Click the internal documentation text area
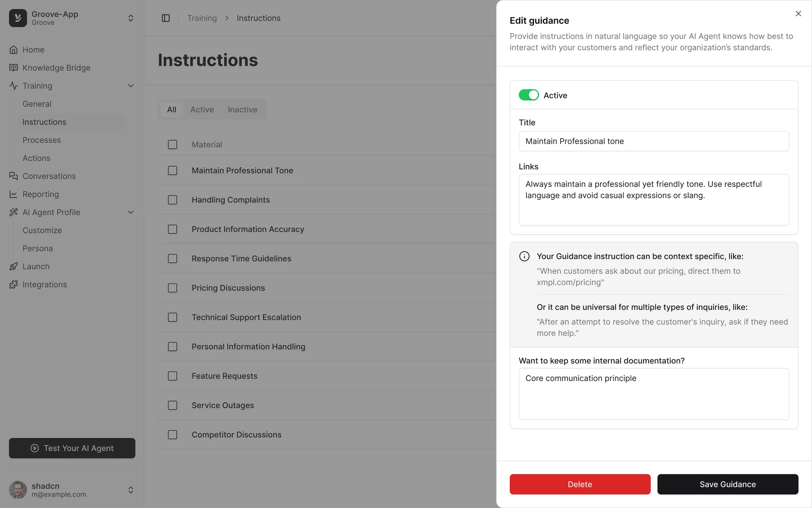Screen dimensions: 812x508 (x=653, y=393)
